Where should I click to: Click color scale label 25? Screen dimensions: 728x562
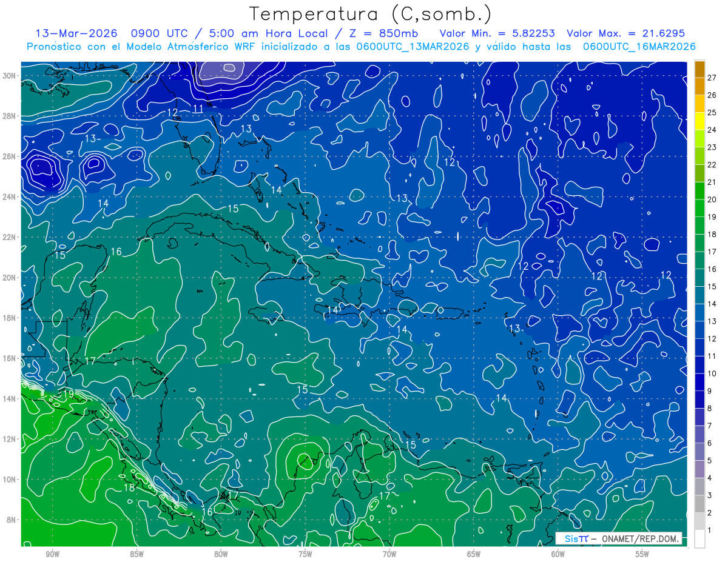click(x=712, y=113)
